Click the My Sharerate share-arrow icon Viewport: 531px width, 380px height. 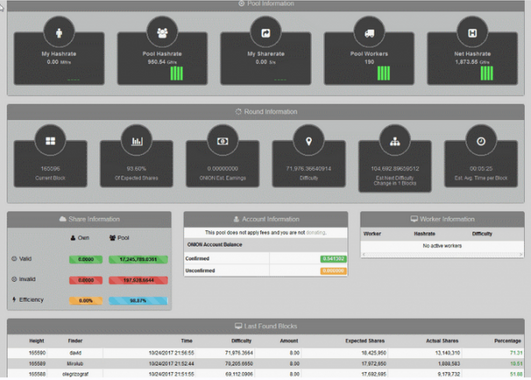(266, 33)
